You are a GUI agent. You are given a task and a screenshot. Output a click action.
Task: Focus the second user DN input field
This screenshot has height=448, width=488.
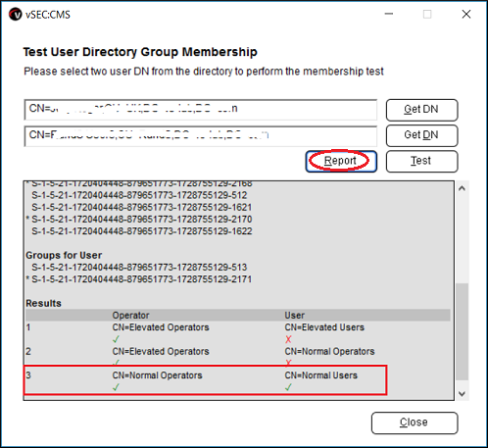(x=201, y=135)
